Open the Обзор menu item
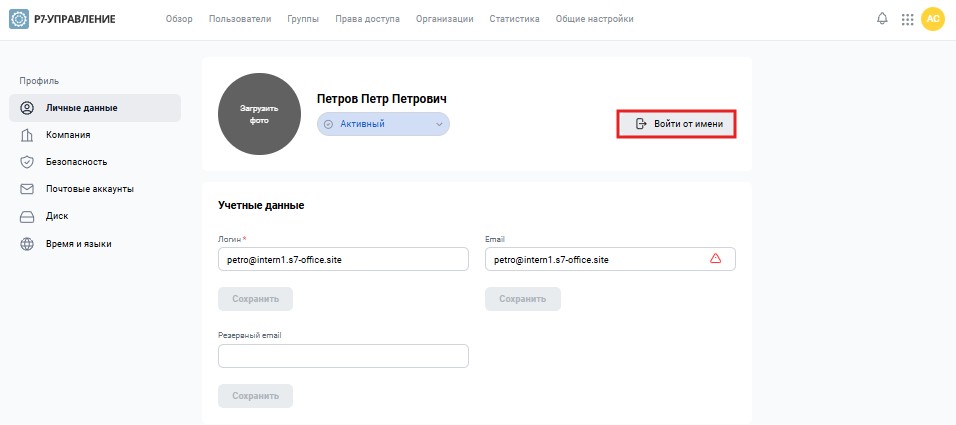956x425 pixels. 179,19
